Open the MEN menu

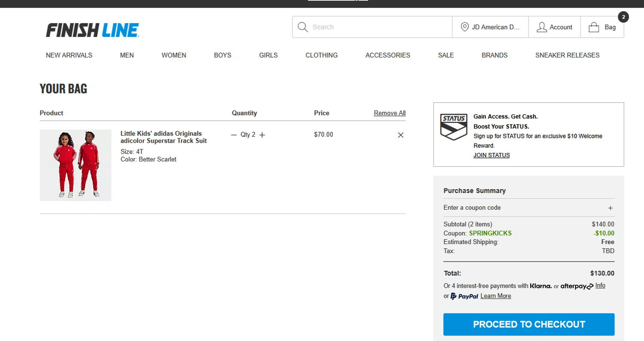(x=127, y=55)
